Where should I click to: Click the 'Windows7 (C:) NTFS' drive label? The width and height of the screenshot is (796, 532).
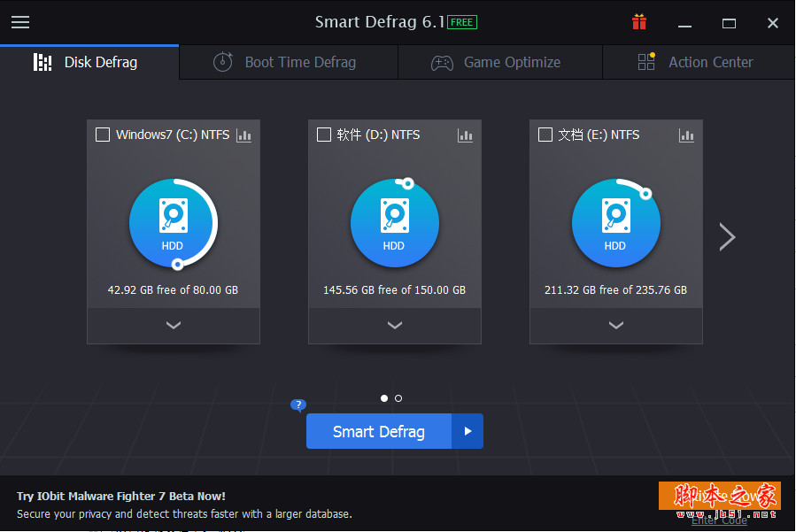coord(173,135)
